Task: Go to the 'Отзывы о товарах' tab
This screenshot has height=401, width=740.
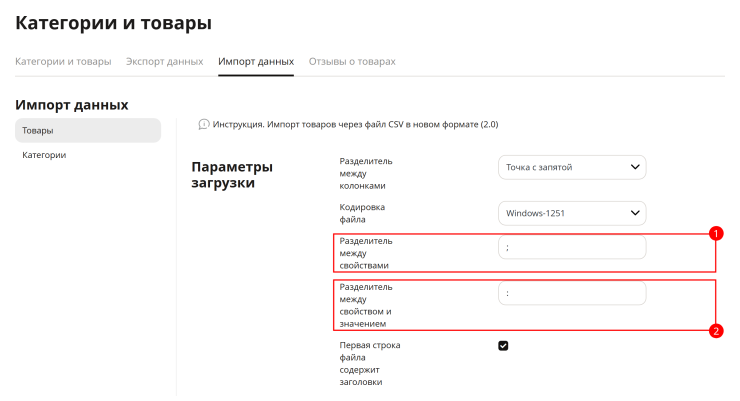Action: 352,61
